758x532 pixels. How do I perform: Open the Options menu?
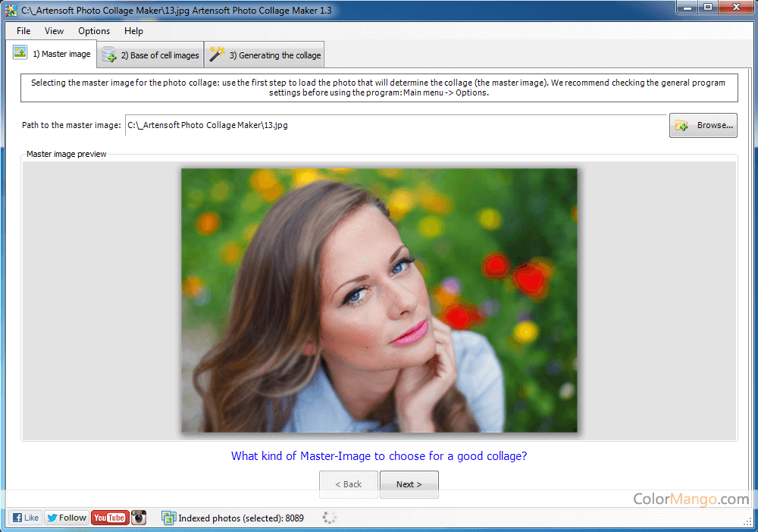pyautogui.click(x=94, y=31)
